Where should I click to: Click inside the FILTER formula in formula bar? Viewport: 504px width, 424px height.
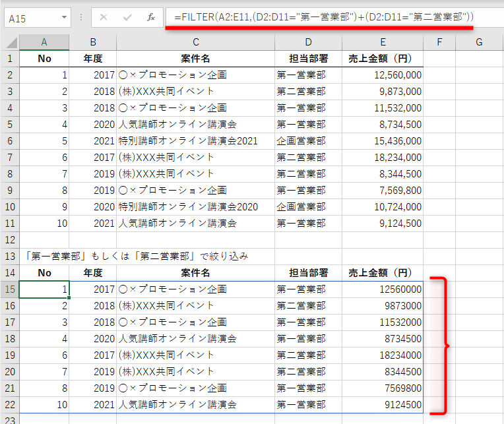coord(324,16)
